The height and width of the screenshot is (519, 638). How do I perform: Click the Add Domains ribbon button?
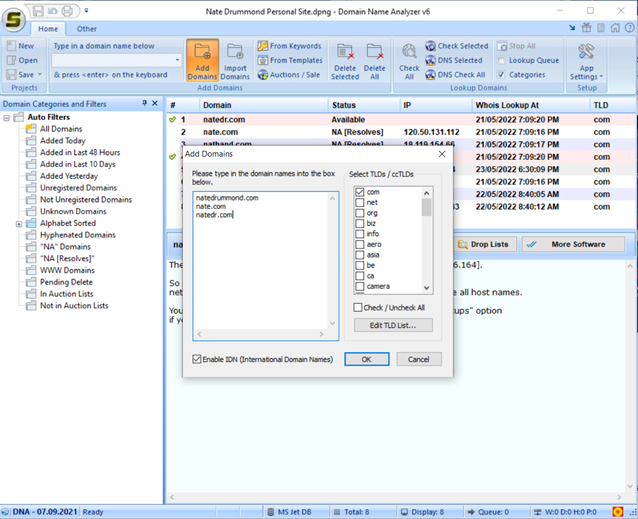(x=202, y=60)
